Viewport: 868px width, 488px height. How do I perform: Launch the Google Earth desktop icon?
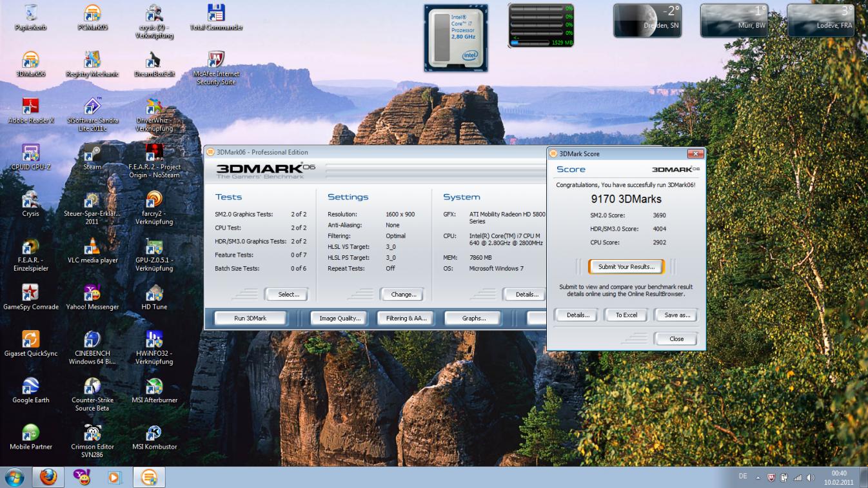tap(30, 390)
